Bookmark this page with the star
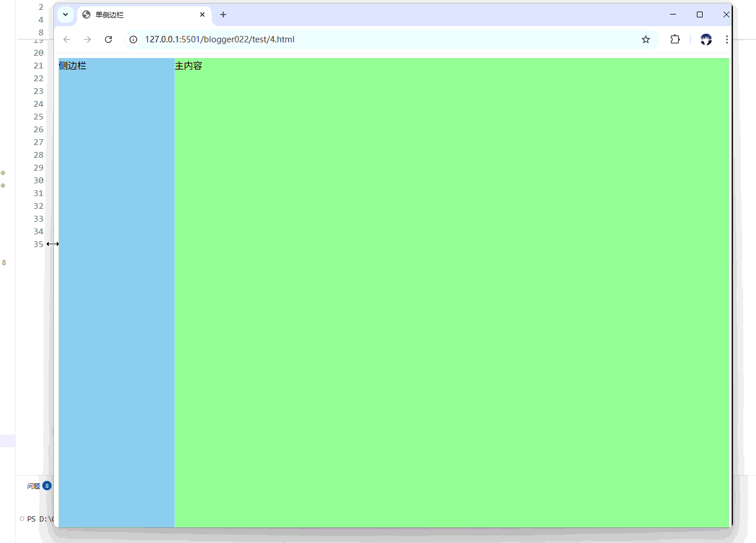The image size is (756, 543). (646, 39)
